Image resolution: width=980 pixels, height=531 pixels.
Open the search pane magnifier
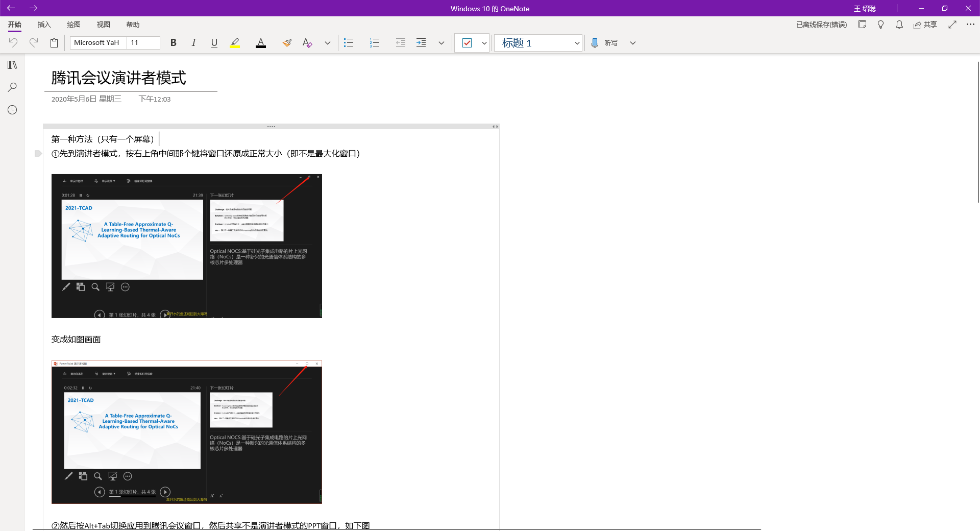[x=12, y=87]
